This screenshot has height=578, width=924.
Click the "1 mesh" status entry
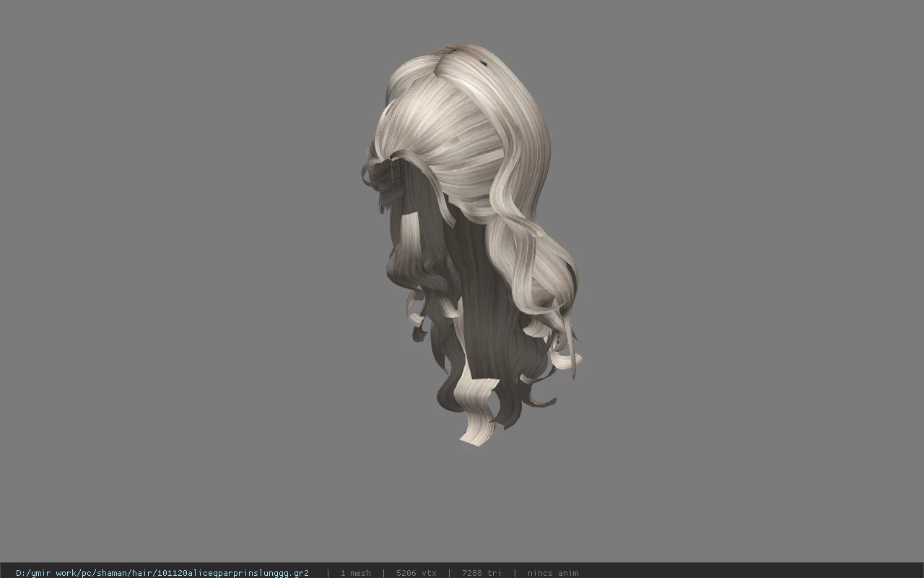coord(355,573)
